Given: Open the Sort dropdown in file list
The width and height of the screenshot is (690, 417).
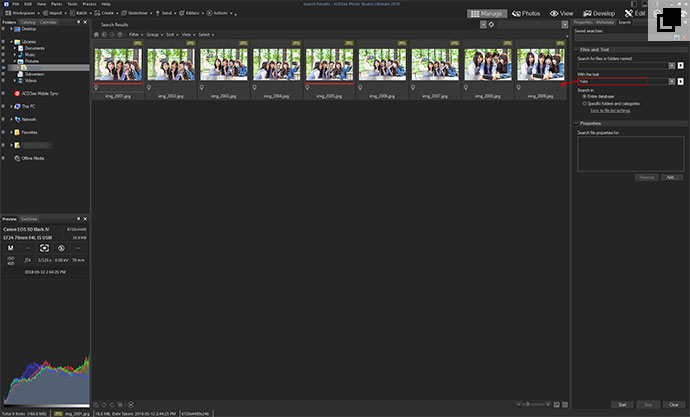Looking at the screenshot, I should [x=172, y=34].
